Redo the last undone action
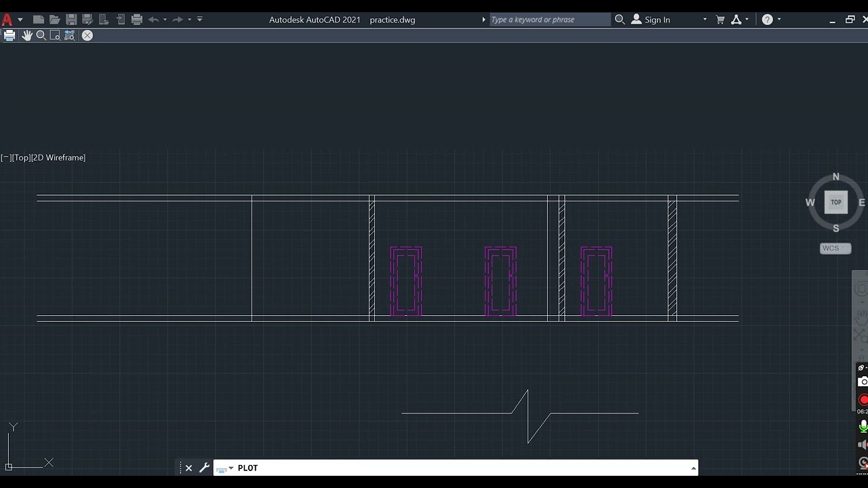 (x=178, y=20)
